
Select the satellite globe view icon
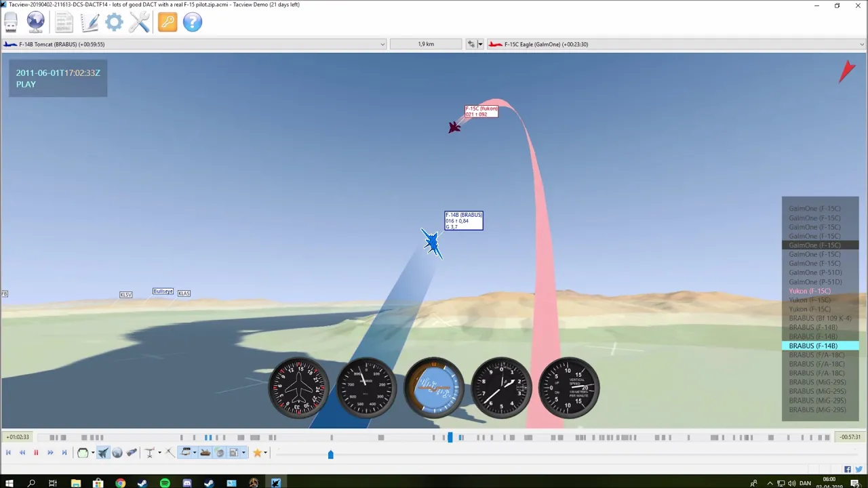pyautogui.click(x=117, y=453)
